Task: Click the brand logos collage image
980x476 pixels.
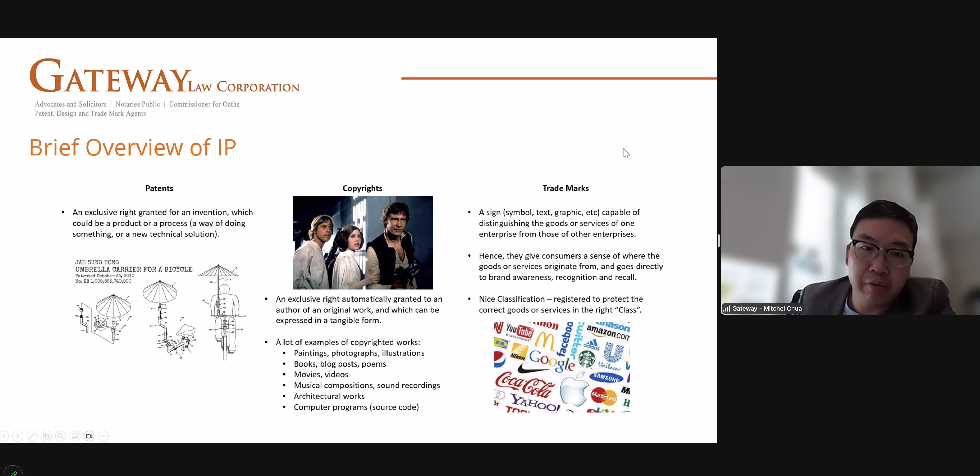Action: point(562,367)
